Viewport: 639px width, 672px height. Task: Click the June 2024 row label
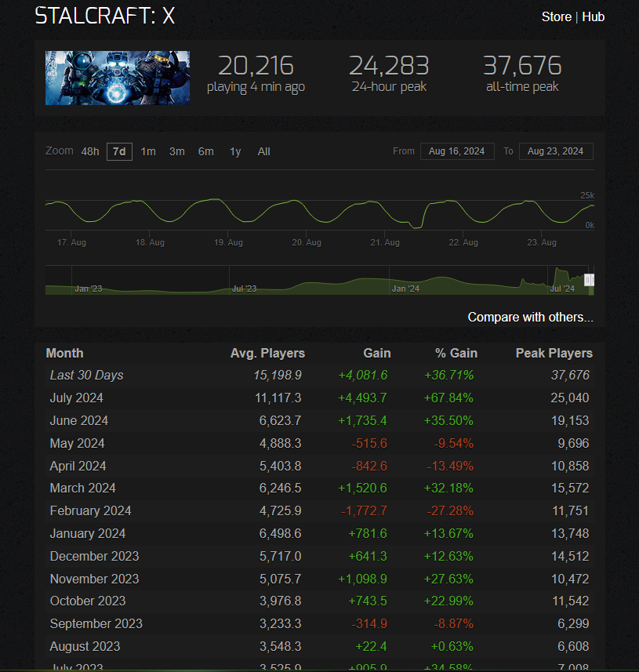pos(79,421)
